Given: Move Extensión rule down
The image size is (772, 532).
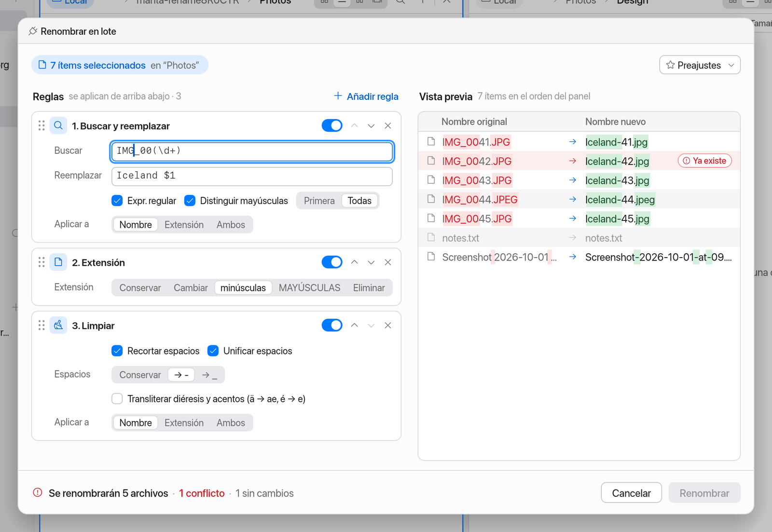Looking at the screenshot, I should pyautogui.click(x=371, y=262).
